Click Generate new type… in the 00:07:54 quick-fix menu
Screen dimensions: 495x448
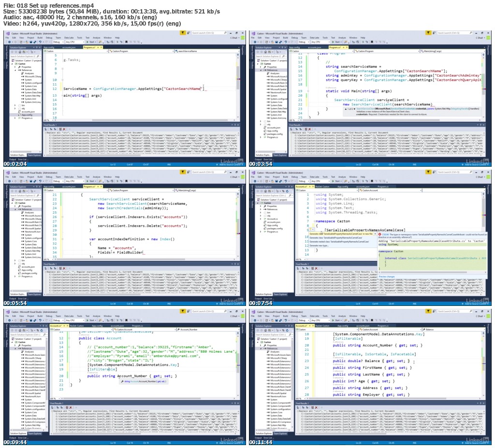point(319,246)
